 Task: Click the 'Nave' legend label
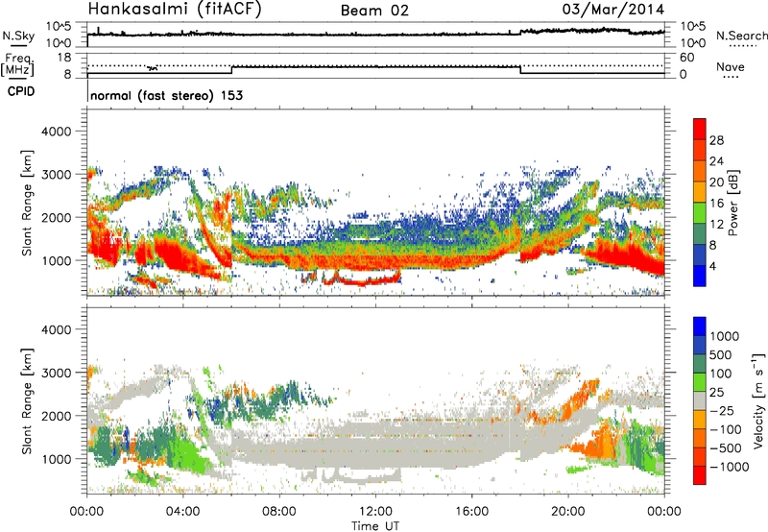(x=731, y=66)
